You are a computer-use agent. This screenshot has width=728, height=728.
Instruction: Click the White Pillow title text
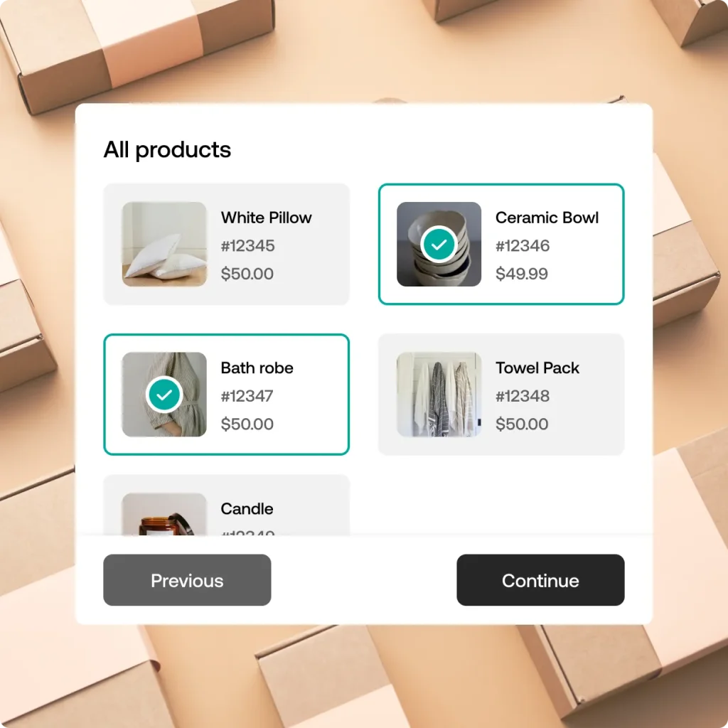(x=266, y=218)
